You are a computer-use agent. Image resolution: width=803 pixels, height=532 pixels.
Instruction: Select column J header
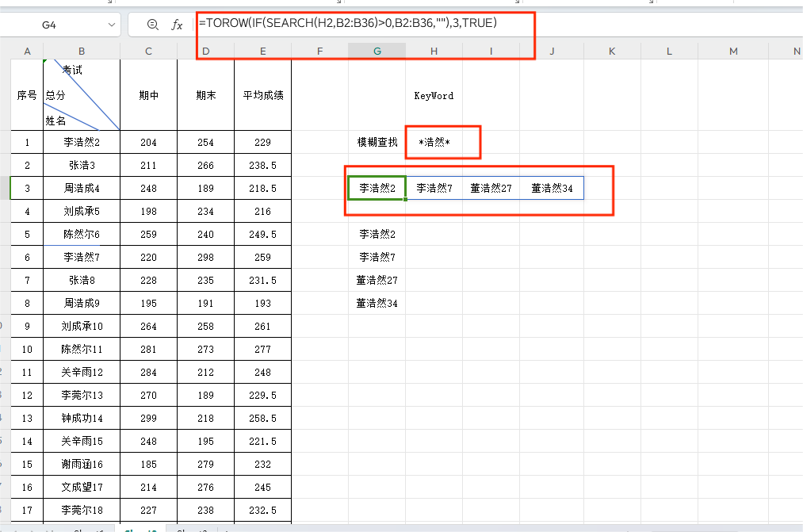pos(552,52)
